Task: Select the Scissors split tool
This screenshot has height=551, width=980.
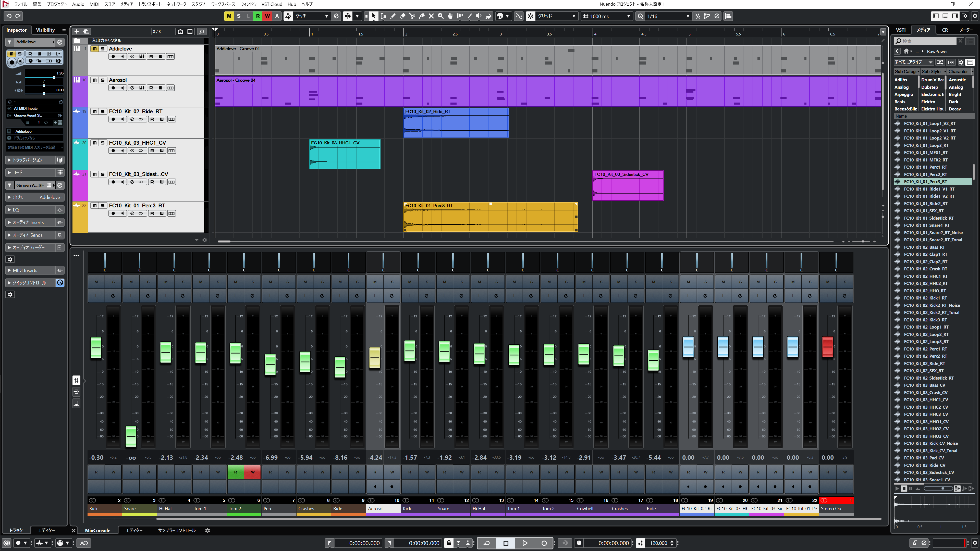Action: [412, 16]
